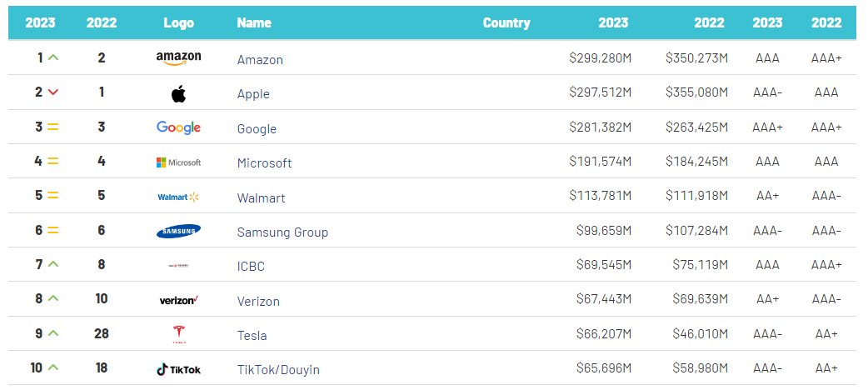This screenshot has width=868, height=390.
Task: Open the Amazon brand name link
Action: [x=260, y=60]
